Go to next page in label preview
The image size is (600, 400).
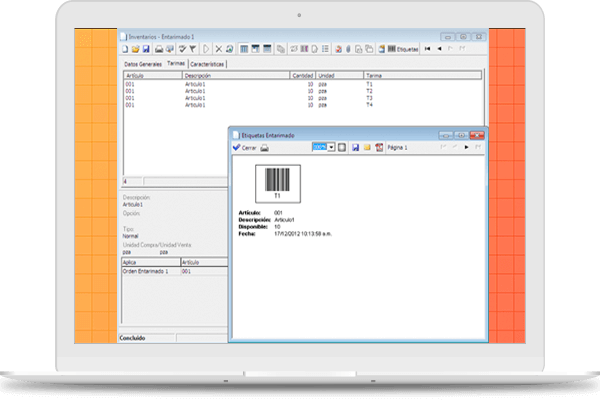click(466, 147)
